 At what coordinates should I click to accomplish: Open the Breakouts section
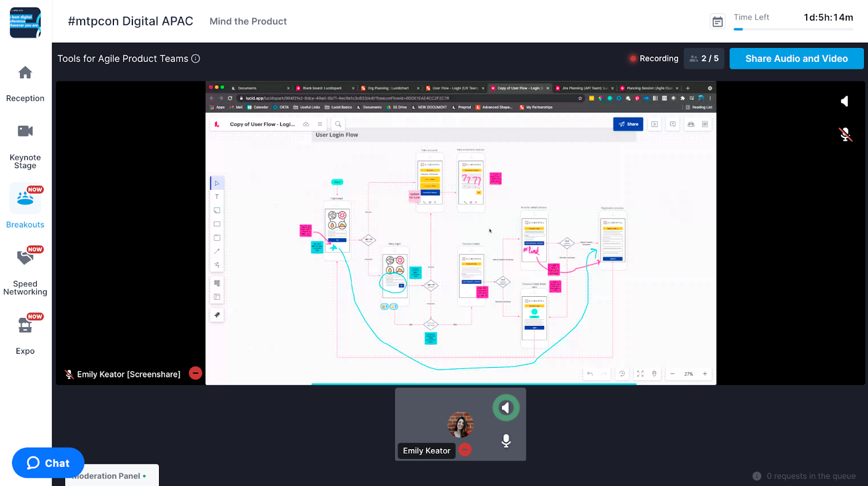tap(25, 199)
